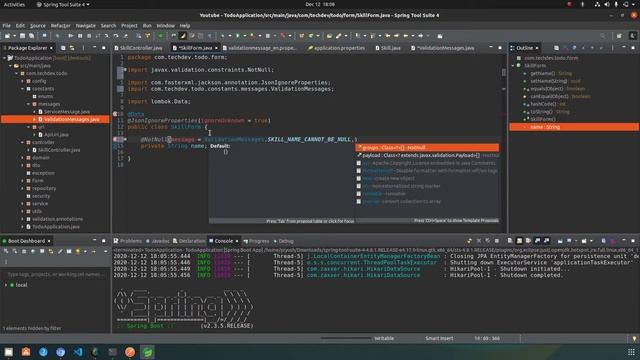
Task: Open the Refactor menu
Action: pos(60,26)
